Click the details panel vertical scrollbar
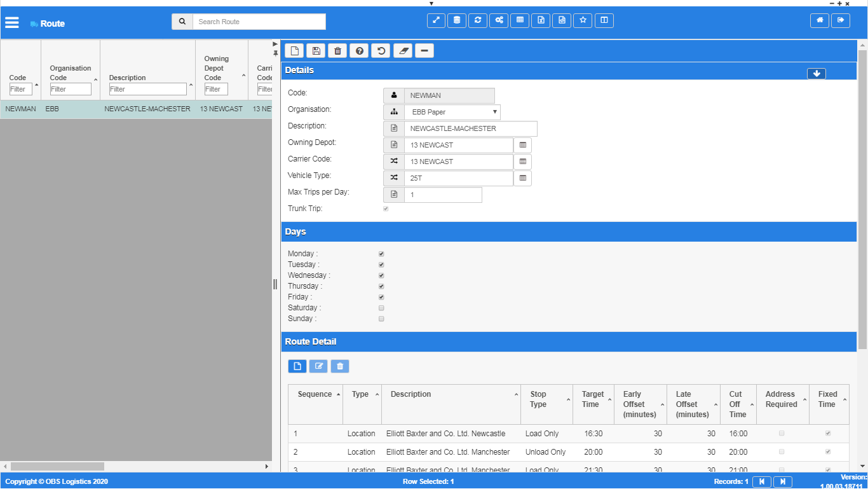 [x=862, y=200]
